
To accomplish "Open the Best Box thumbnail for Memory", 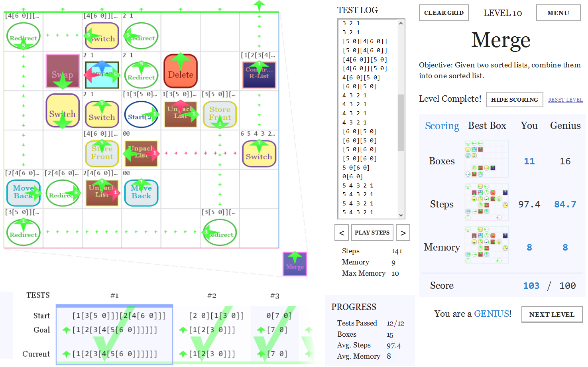I will [x=486, y=245].
